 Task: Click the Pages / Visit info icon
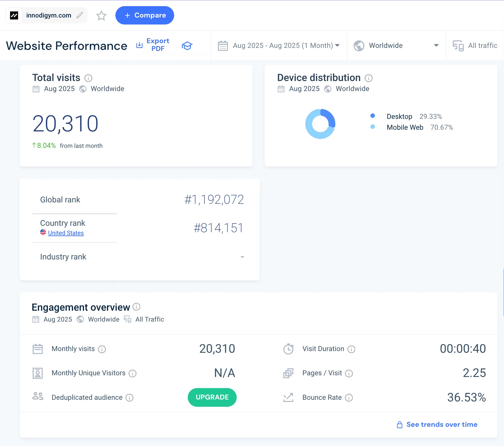click(x=349, y=373)
